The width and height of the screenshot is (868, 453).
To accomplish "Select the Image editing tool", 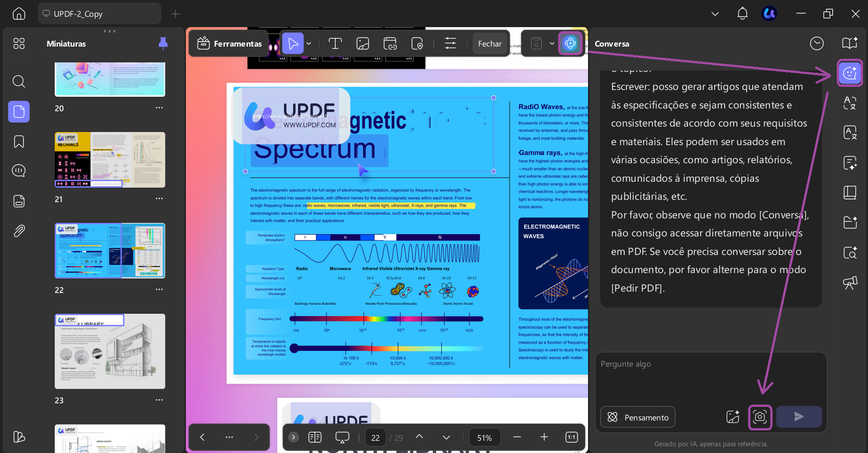I will [363, 43].
